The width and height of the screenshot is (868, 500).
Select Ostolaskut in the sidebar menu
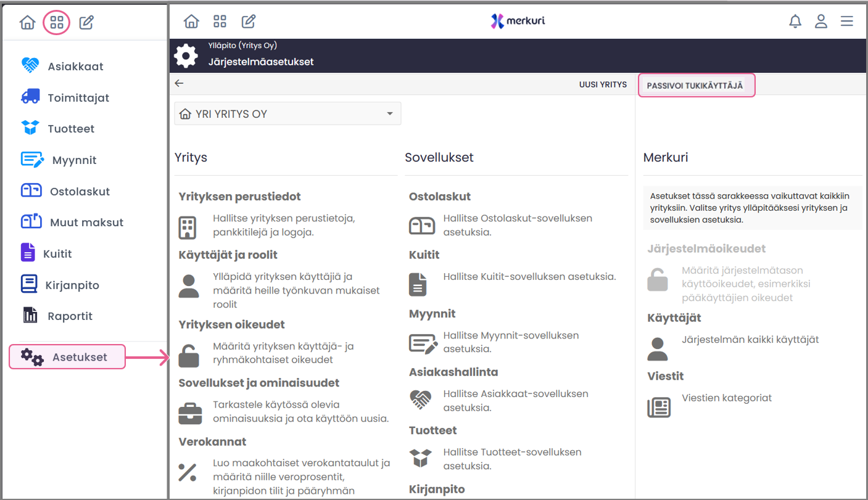(x=80, y=191)
